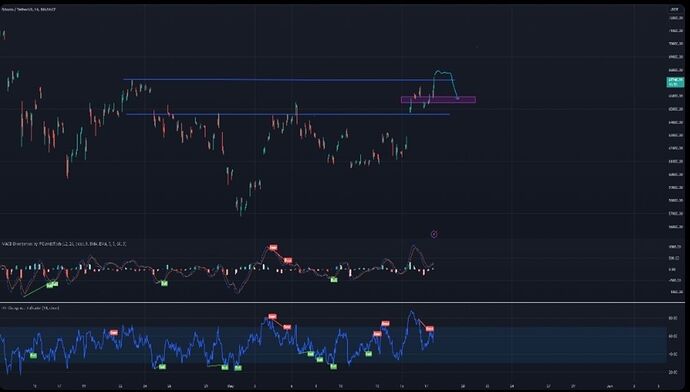Viewport: 690px width, 392px height.
Task: Select the upper blue horizontal resistance line
Action: pyautogui.click(x=289, y=80)
